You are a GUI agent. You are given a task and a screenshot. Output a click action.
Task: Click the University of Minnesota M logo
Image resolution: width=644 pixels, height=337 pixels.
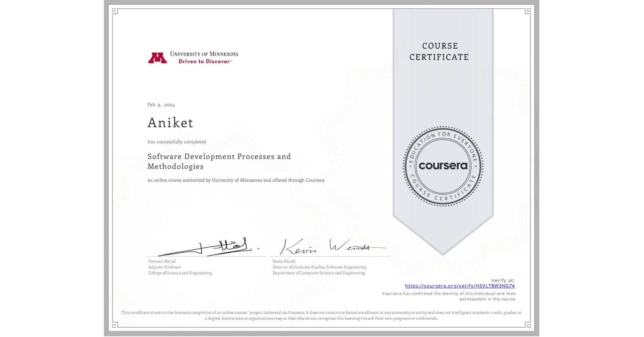pos(158,58)
